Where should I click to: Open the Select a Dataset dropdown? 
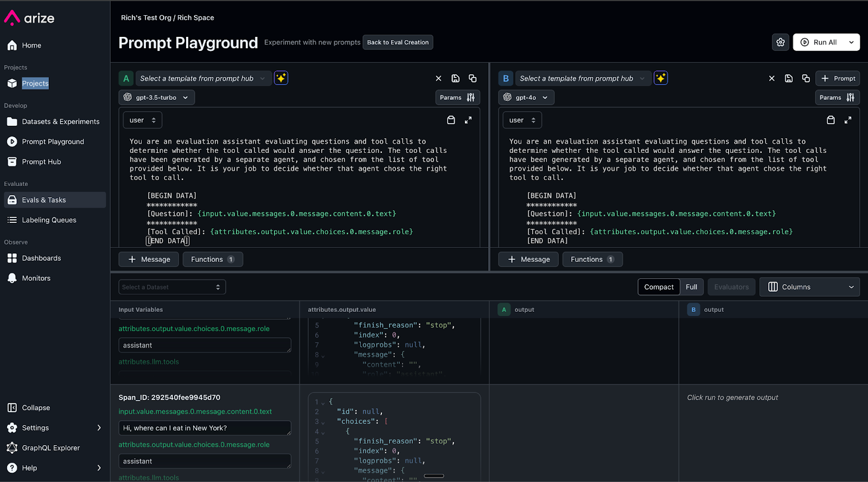pyautogui.click(x=172, y=287)
